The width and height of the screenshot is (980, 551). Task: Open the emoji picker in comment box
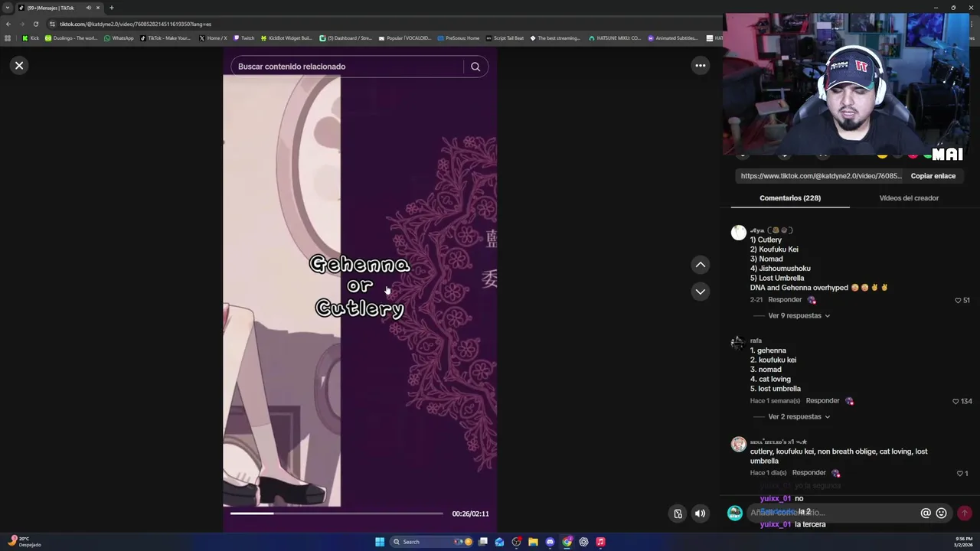click(x=942, y=513)
